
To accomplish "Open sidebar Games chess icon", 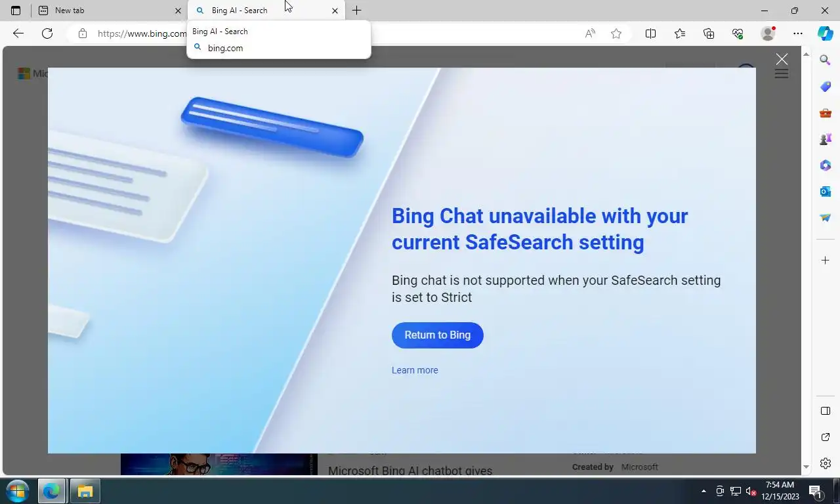I will (826, 139).
